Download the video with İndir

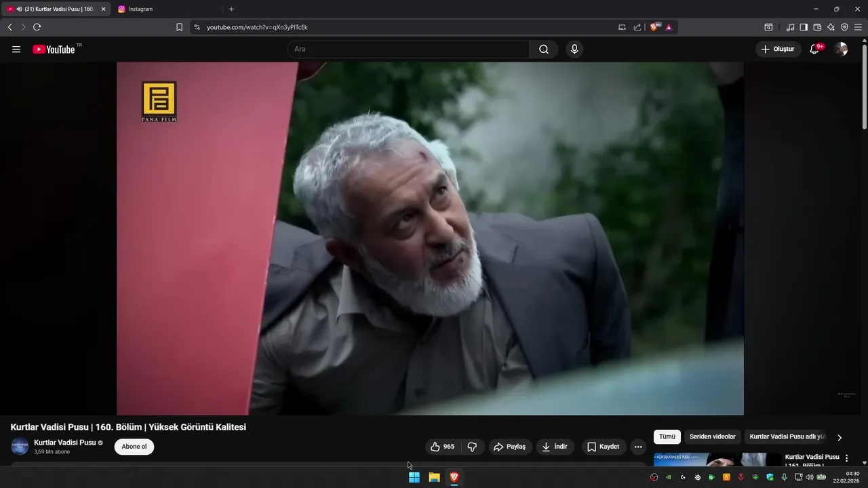point(555,447)
